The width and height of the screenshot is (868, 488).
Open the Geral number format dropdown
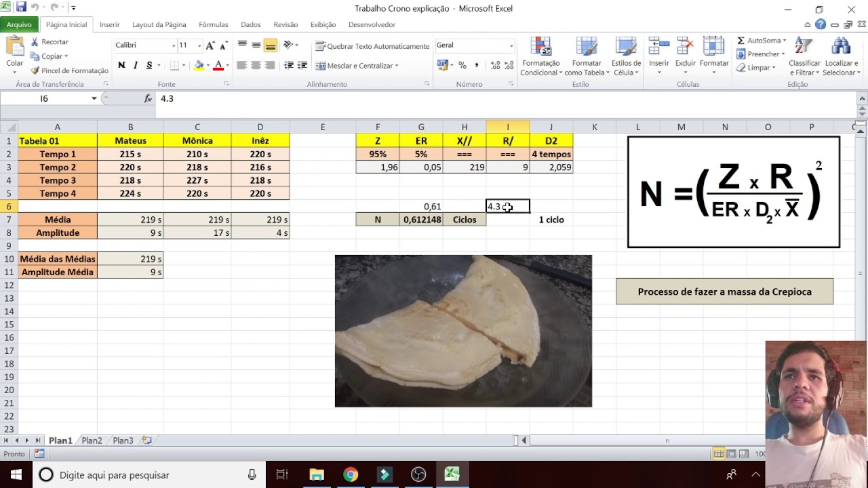[x=511, y=45]
